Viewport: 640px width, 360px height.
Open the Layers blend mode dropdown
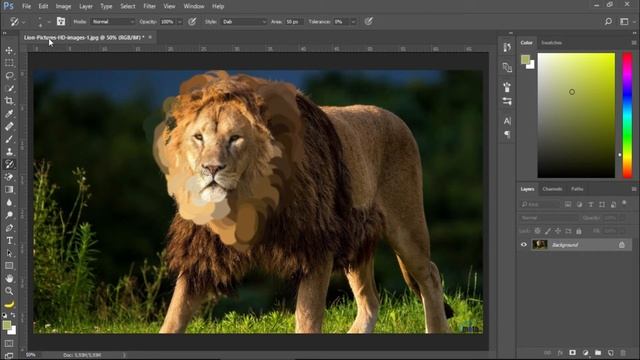548,218
